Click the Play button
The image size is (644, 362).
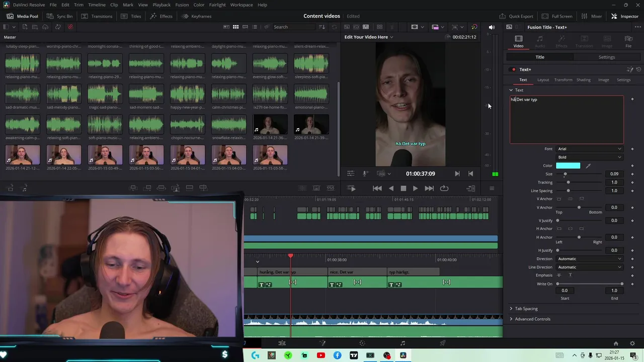pos(415,188)
